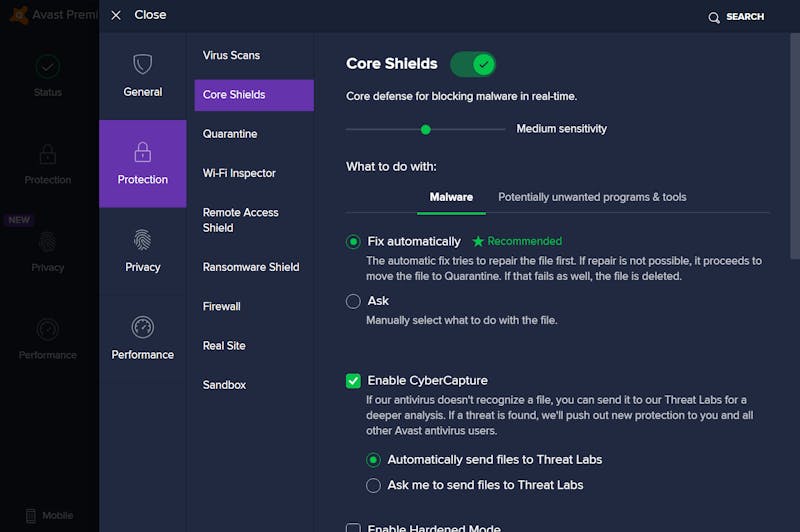
Task: Click the search magnifier icon
Action: (x=714, y=18)
